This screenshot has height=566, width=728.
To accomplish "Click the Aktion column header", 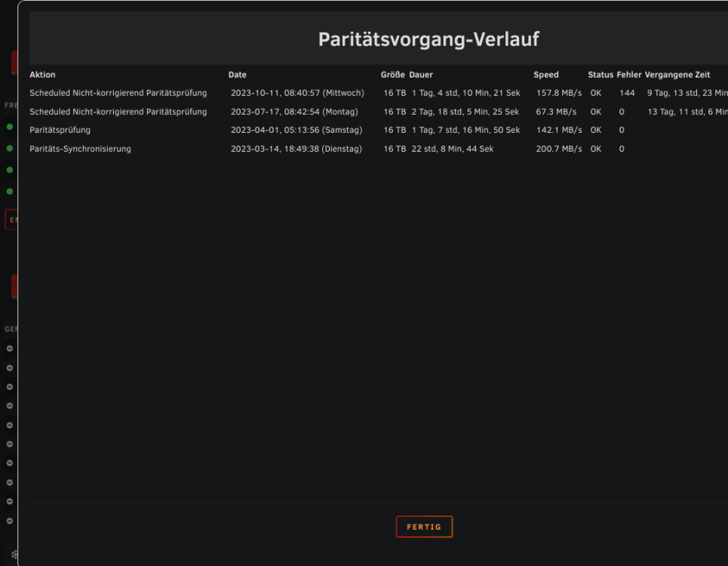I will click(42, 75).
